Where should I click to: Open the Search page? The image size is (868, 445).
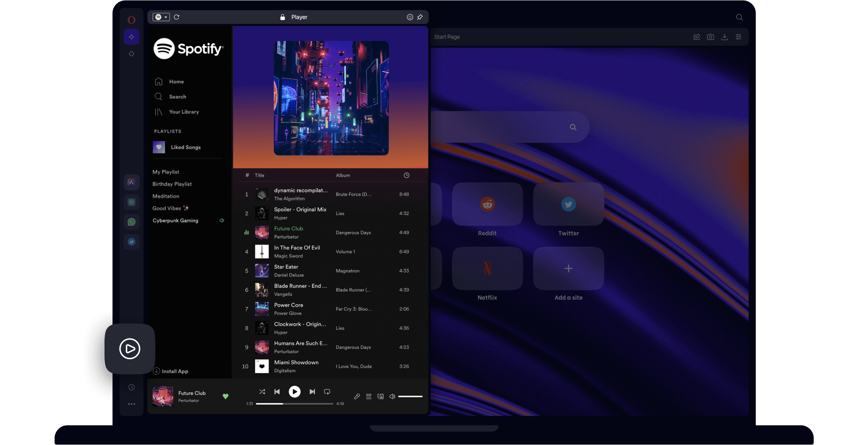178,97
